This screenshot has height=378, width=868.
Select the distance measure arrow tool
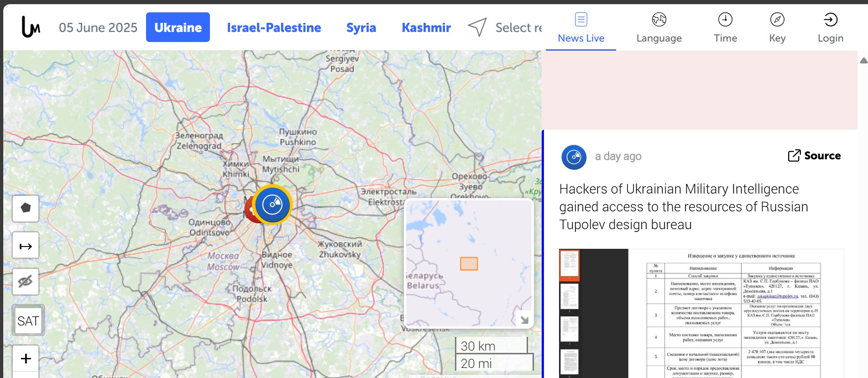tap(26, 246)
